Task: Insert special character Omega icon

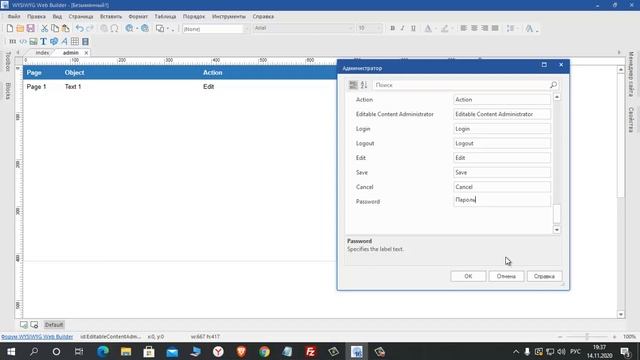Action: [115, 28]
